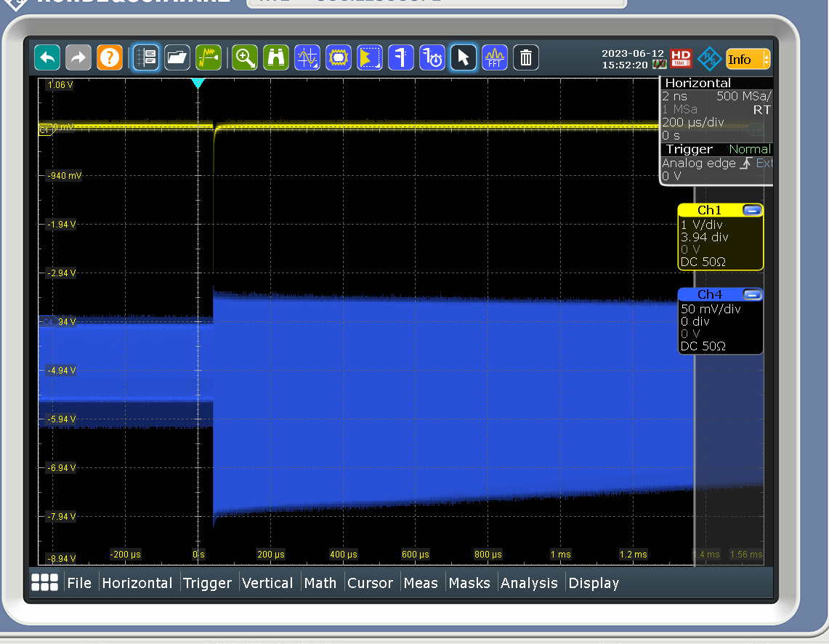Open the main grid menu icon
The width and height of the screenshot is (829, 644).
45,582
